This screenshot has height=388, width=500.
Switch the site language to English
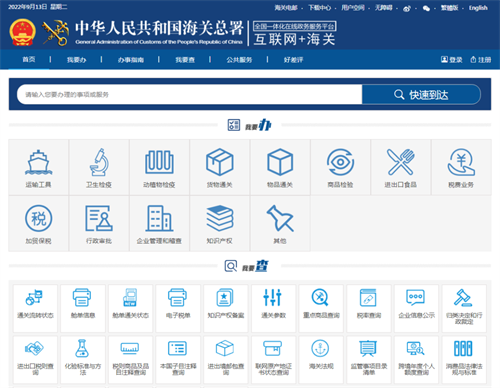coord(478,8)
